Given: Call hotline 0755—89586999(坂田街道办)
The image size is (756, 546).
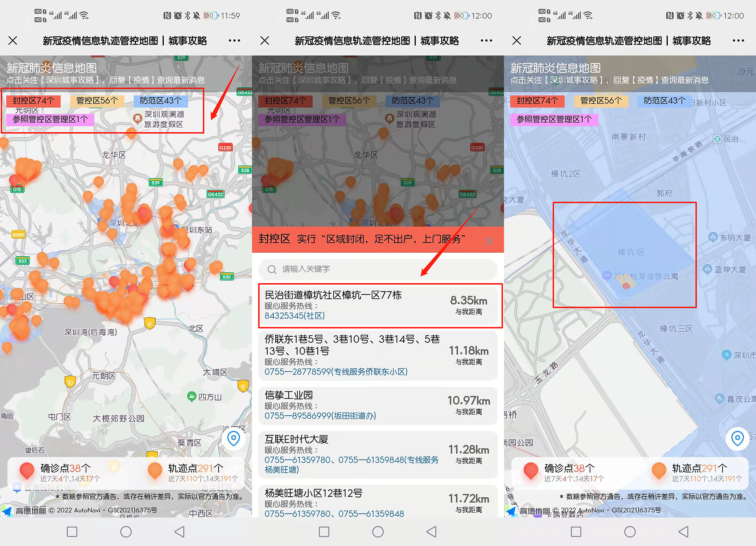Looking at the screenshot, I should point(320,416).
